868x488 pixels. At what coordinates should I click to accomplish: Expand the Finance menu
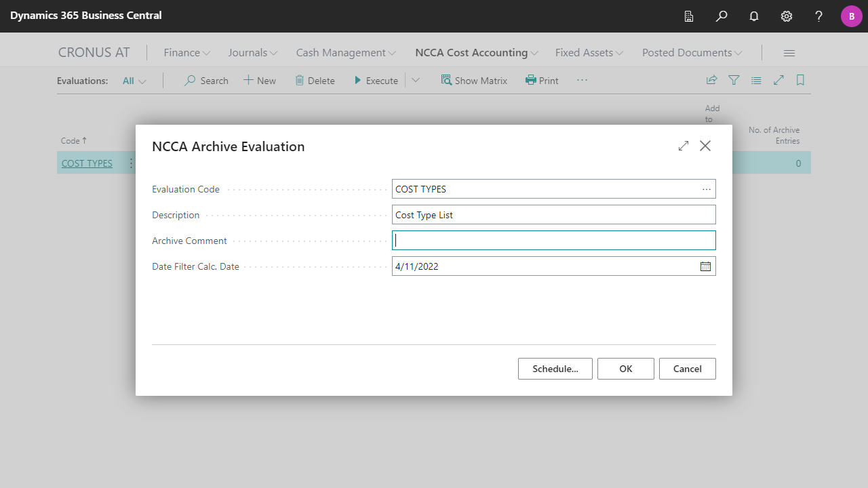coord(186,52)
